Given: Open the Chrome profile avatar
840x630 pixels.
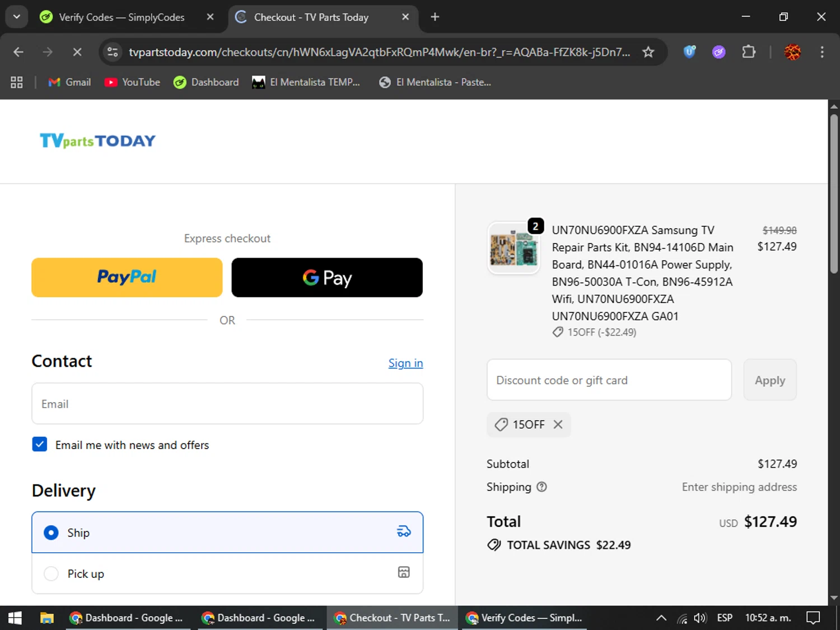Looking at the screenshot, I should tap(792, 52).
